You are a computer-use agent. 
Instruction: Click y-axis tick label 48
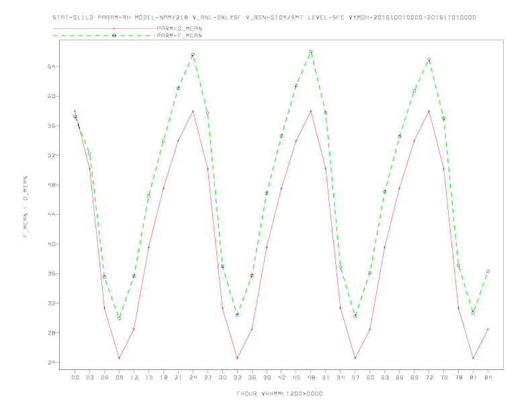(52, 185)
